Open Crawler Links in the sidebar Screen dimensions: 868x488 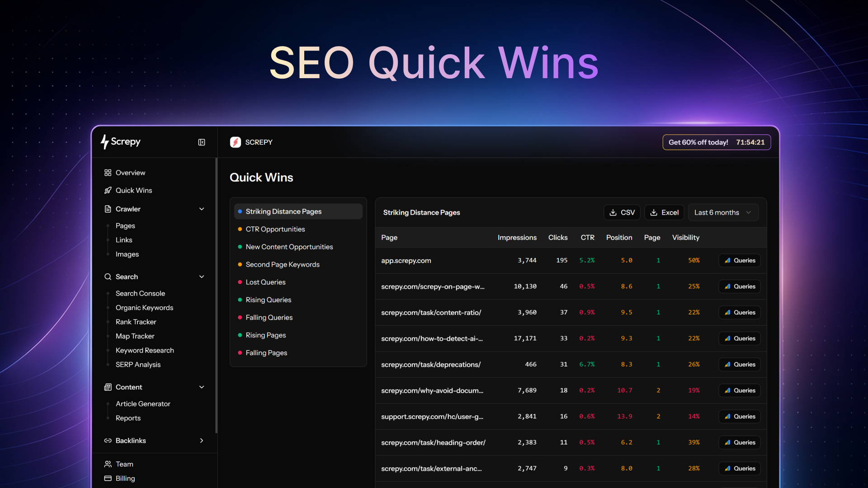point(124,240)
